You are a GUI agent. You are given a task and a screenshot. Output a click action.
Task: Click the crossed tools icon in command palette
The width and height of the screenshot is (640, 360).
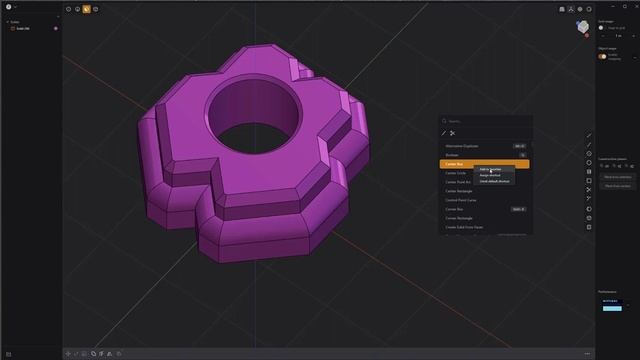pos(453,133)
